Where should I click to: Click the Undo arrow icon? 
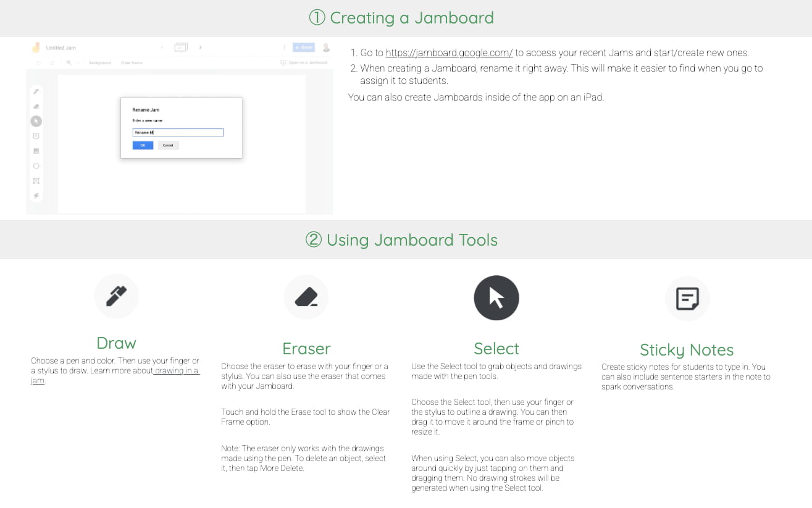tap(38, 62)
